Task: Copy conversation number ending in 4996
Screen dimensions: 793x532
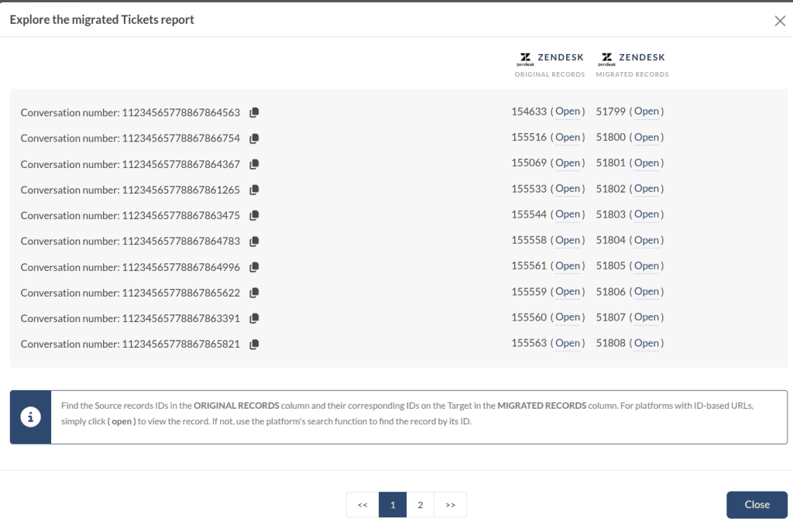Action: coord(254,267)
